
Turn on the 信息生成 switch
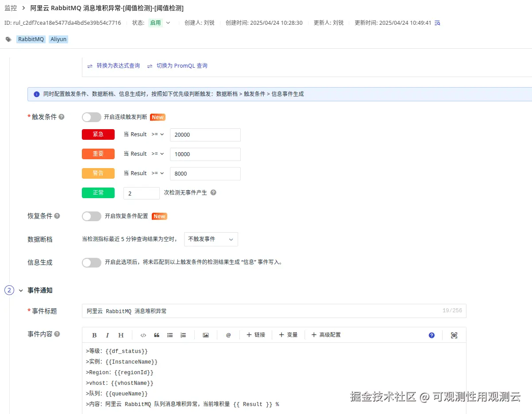[92, 262]
